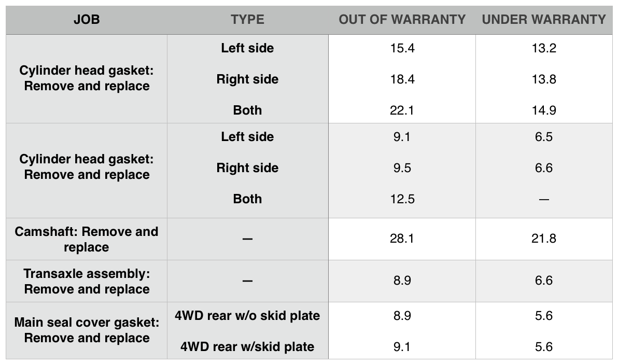
Task: Click the Camshaft: Remove and replace cell
Action: coord(87,239)
